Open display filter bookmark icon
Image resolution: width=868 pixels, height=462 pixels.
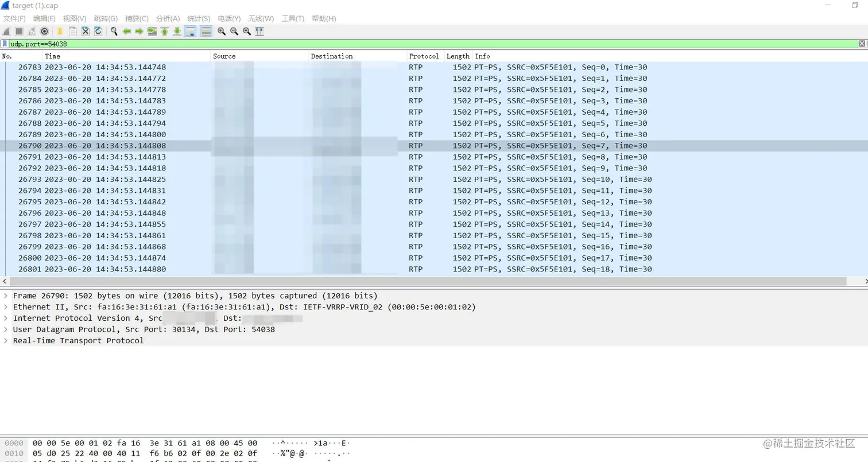click(x=5, y=44)
